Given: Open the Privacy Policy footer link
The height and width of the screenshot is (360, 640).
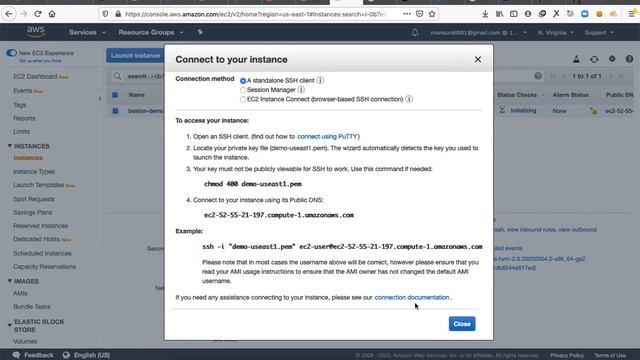Looking at the screenshot, I should tap(567, 355).
